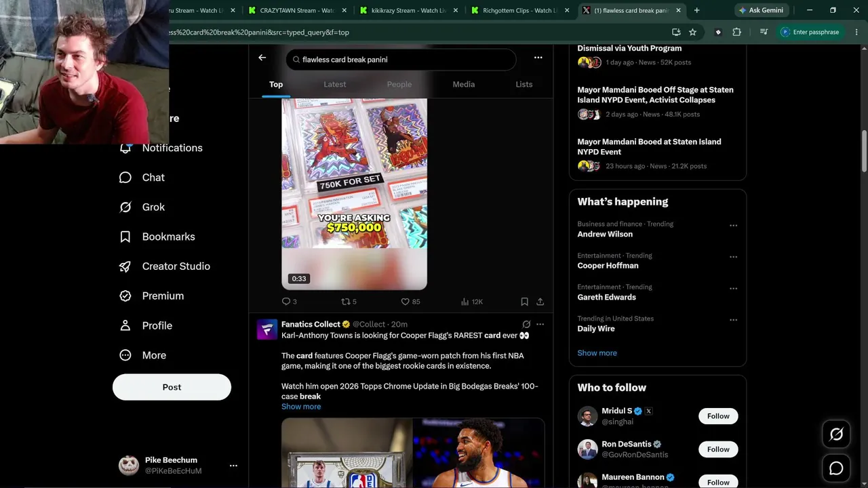Image resolution: width=868 pixels, height=488 pixels.
Task: Open Mayor Mamdani Booed Off Stage story
Action: (657, 102)
